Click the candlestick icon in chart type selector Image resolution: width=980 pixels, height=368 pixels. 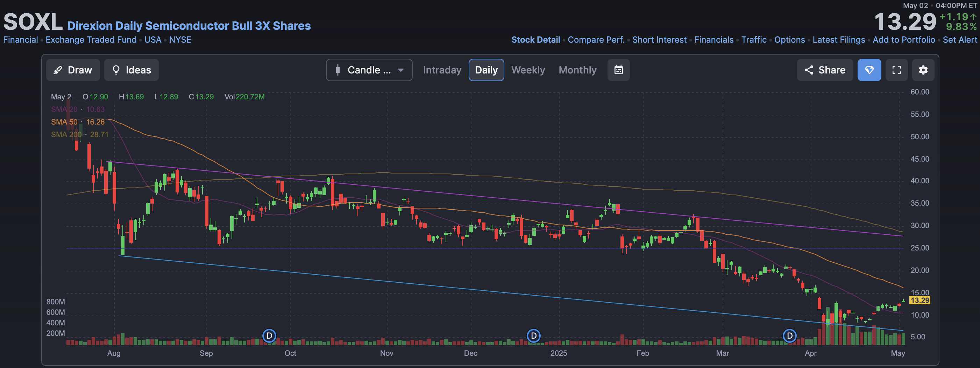(x=338, y=70)
